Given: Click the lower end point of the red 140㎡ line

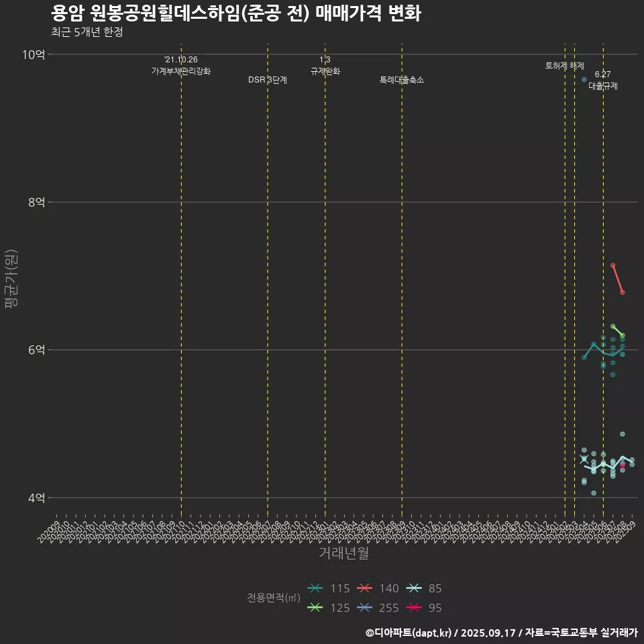Looking at the screenshot, I should pos(623,292).
